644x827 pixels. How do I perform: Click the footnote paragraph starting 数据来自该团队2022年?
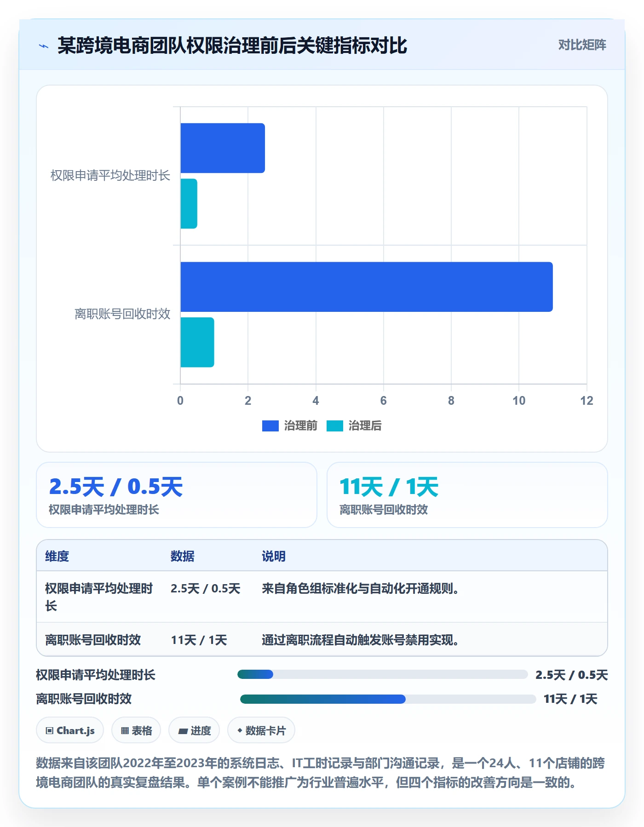click(x=321, y=773)
